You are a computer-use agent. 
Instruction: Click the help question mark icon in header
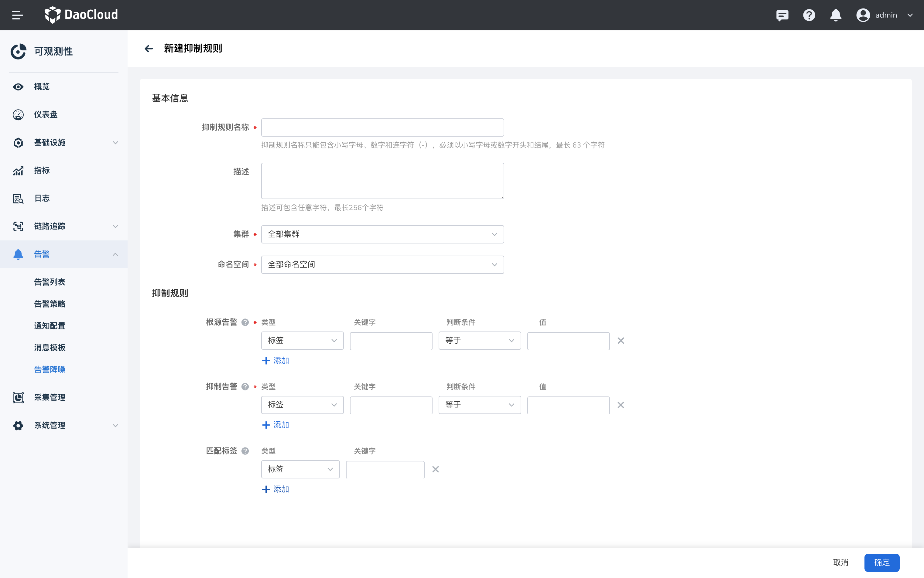[x=809, y=15]
